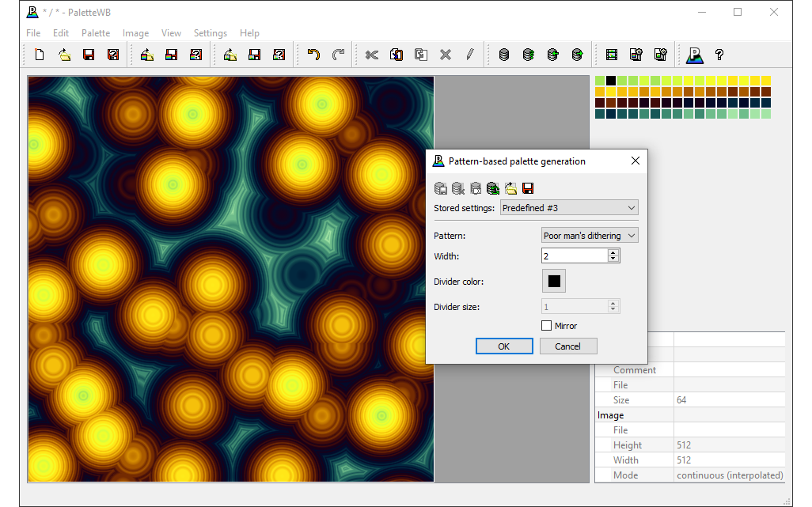Viewport: 812px width, 507px height.
Task: Open the Pattern dropdown list
Action: point(590,236)
